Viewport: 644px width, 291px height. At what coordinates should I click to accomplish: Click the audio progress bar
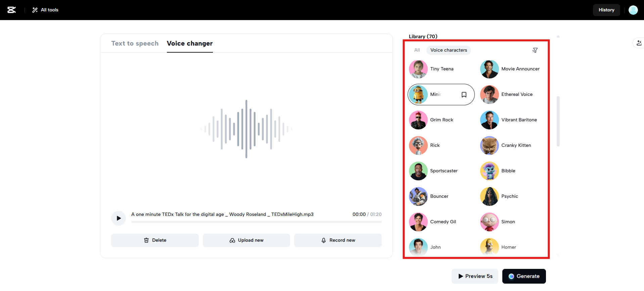(256, 222)
